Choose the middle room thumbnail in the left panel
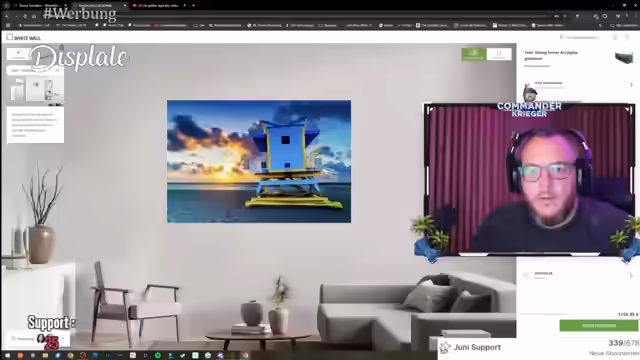Viewport: 640px width, 360px height. point(36,89)
